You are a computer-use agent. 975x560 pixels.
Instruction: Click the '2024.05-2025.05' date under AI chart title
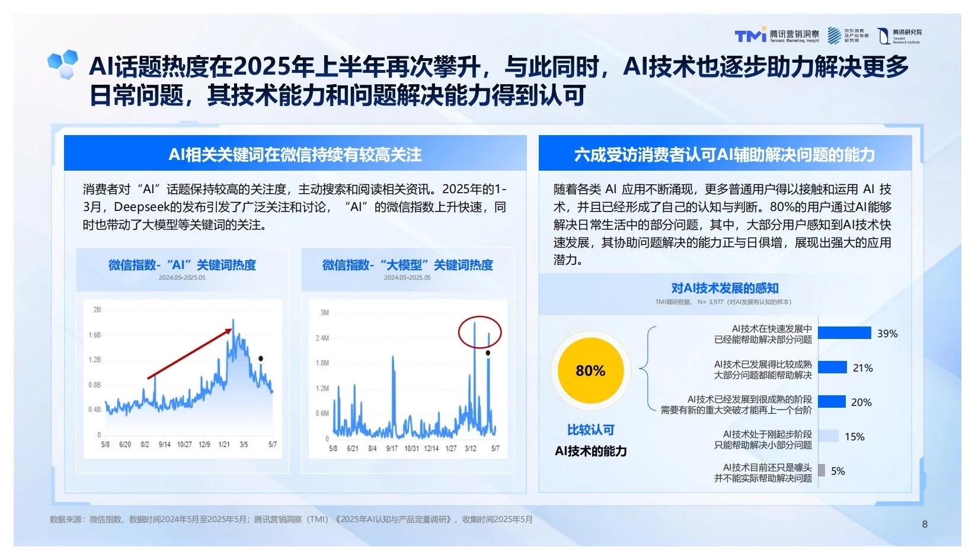tap(182, 277)
